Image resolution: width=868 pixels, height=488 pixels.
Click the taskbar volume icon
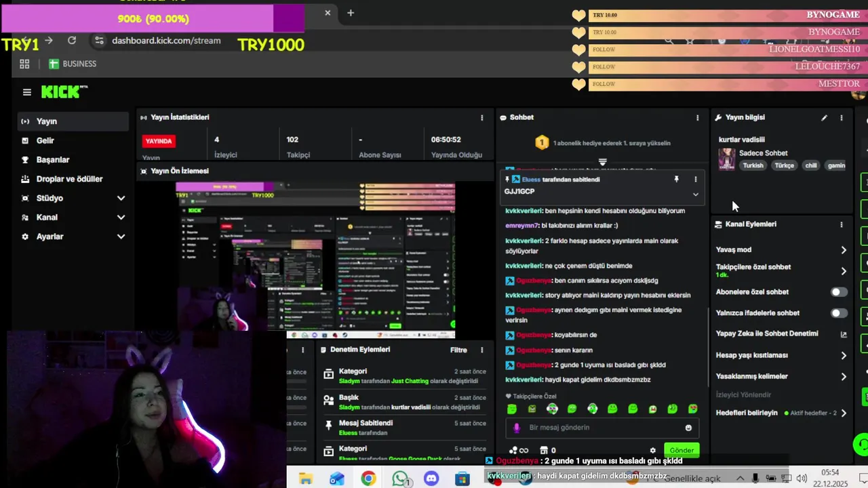(802, 479)
